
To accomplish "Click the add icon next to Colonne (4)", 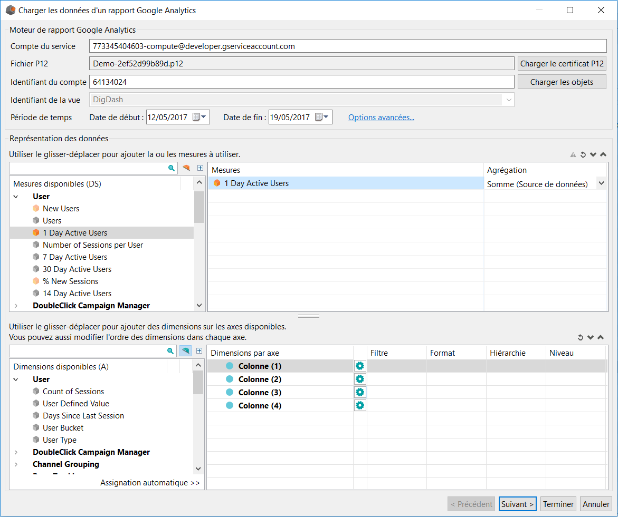I will [x=359, y=406].
